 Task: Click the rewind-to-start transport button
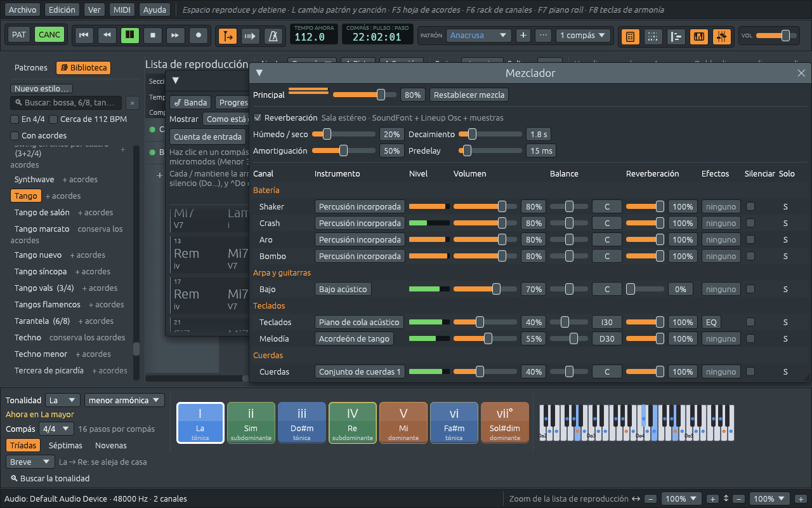pos(83,35)
